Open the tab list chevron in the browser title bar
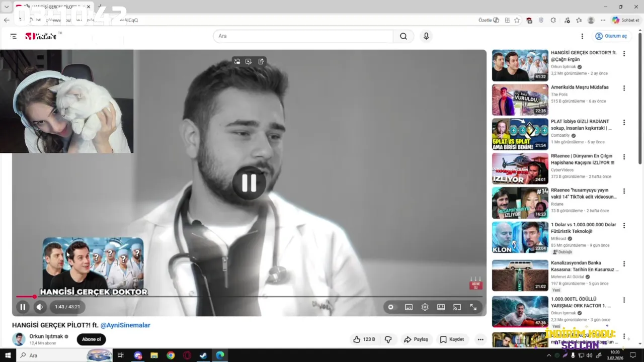 [x=6, y=7]
